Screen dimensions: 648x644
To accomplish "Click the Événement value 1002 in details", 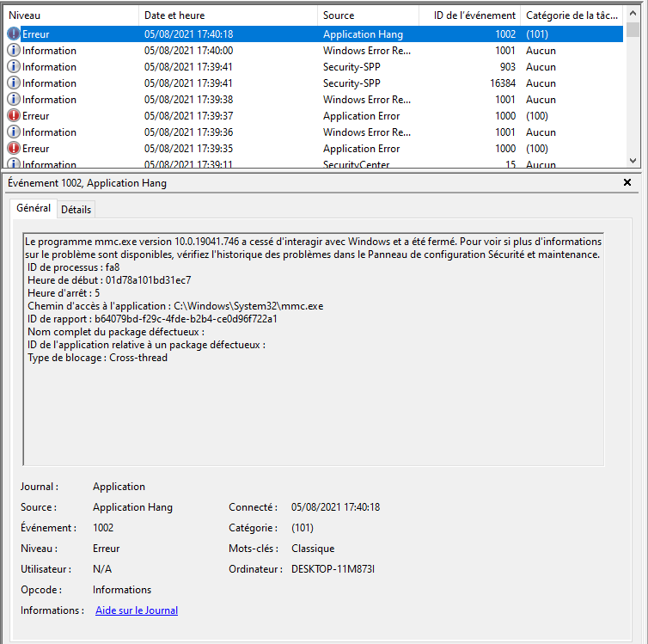I will [x=103, y=527].
